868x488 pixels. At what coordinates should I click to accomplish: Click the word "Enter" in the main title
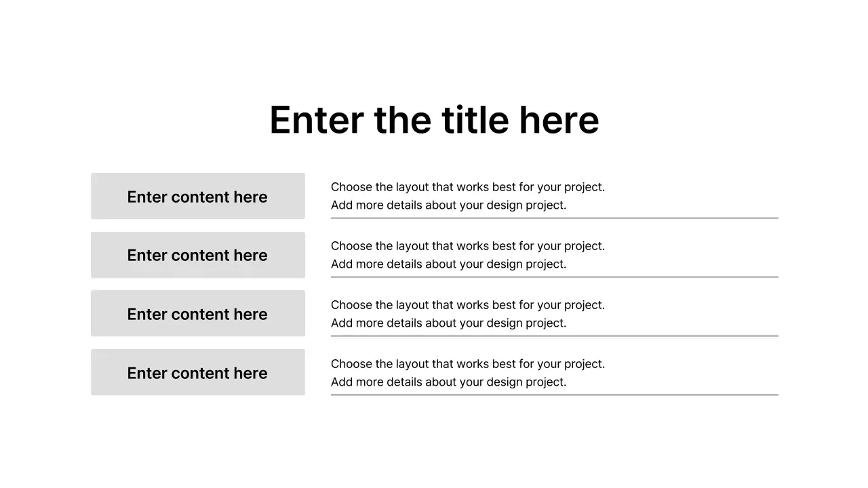(316, 120)
